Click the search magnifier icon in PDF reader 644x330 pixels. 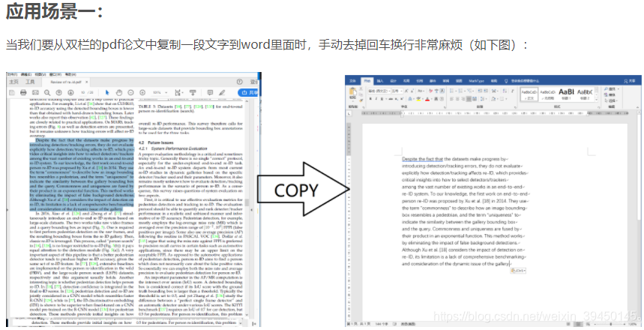pos(47,92)
